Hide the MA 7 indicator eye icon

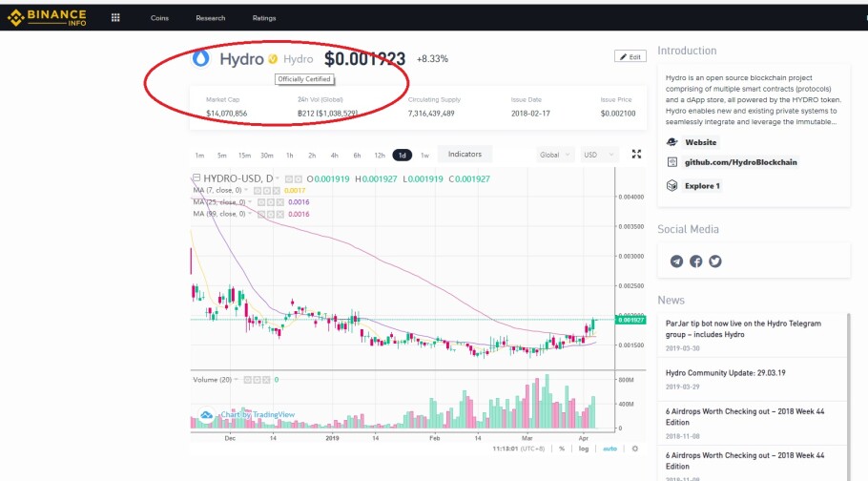click(x=258, y=191)
